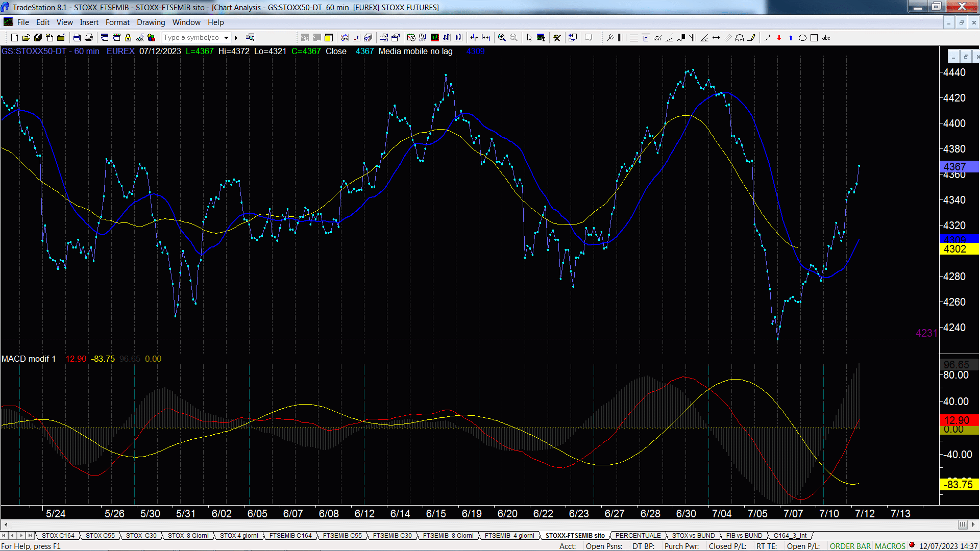The image size is (980, 551).
Task: Click the padlock icon in the toolbar
Action: [128, 37]
